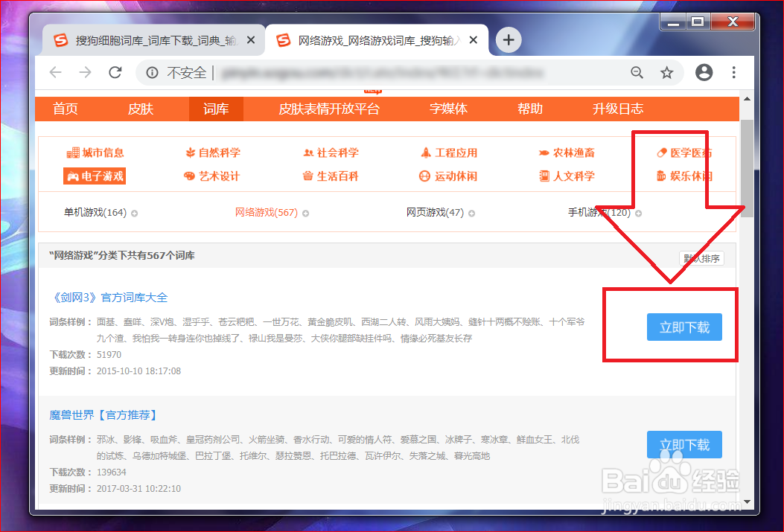784x532 pixels.
Task: Click 立即下载 for 剑网3 dictionary
Action: pos(684,327)
